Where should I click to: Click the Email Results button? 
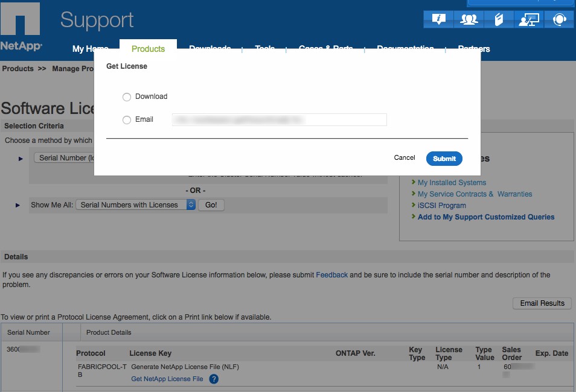[542, 303]
